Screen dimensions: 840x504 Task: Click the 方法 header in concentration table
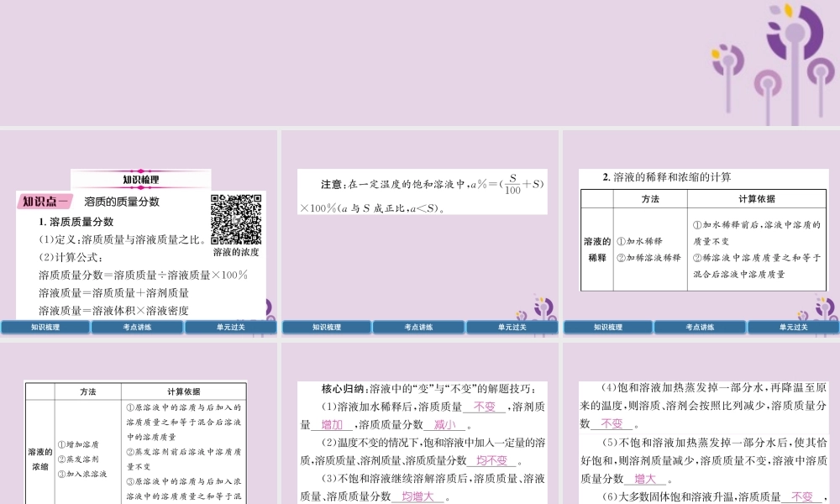88,391
